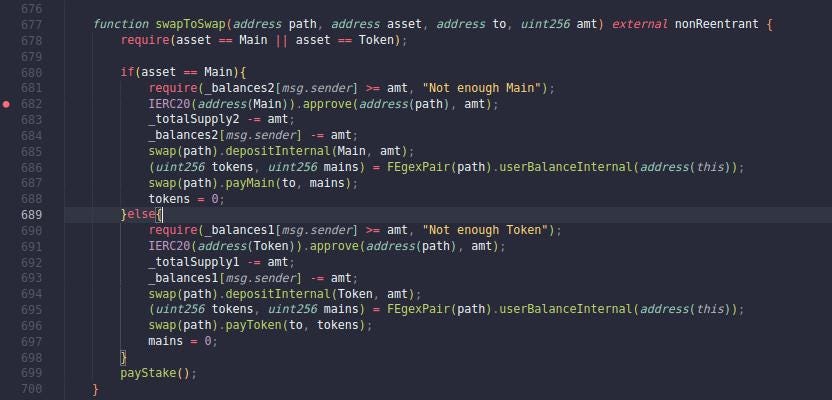
Task: Click line number 699 in gutter
Action: [x=31, y=373]
